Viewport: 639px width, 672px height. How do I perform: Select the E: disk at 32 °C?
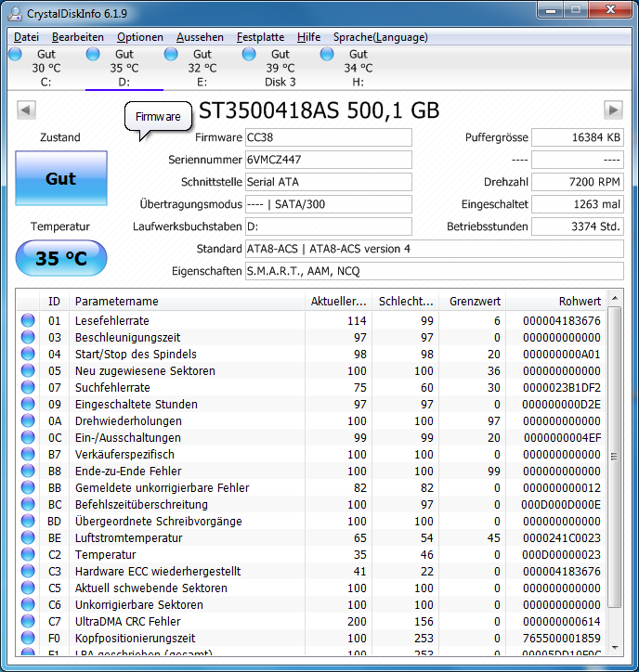pyautogui.click(x=202, y=68)
